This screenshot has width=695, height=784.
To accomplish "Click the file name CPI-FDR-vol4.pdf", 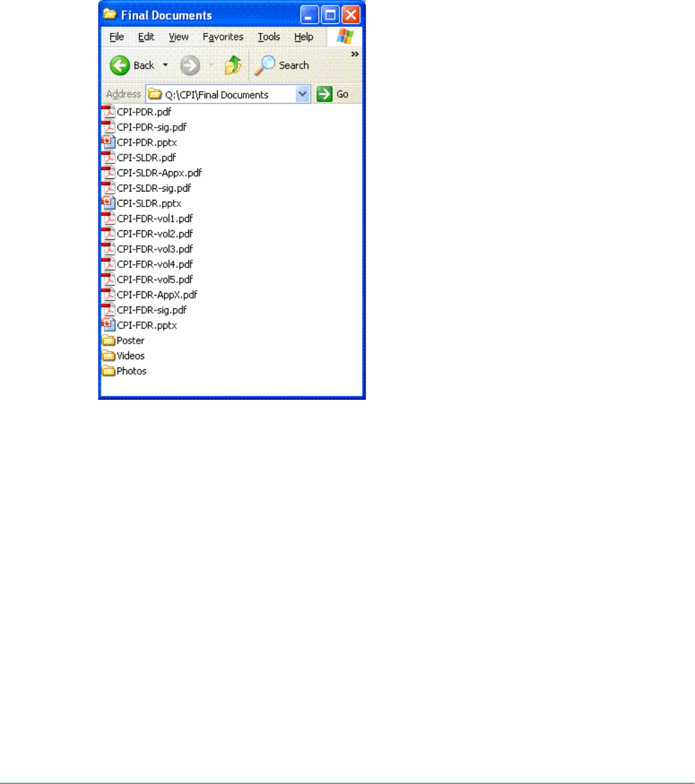I will coord(155,264).
